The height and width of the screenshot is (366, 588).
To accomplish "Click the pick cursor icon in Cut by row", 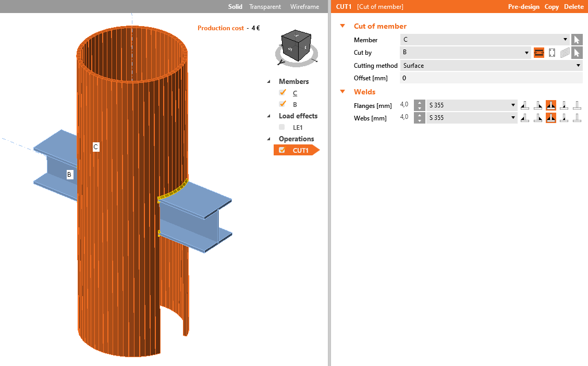I will 577,53.
